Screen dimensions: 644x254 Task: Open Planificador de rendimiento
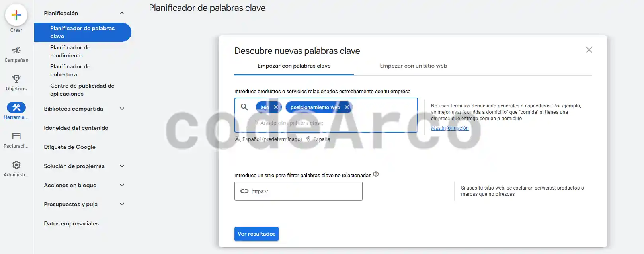[x=70, y=51]
